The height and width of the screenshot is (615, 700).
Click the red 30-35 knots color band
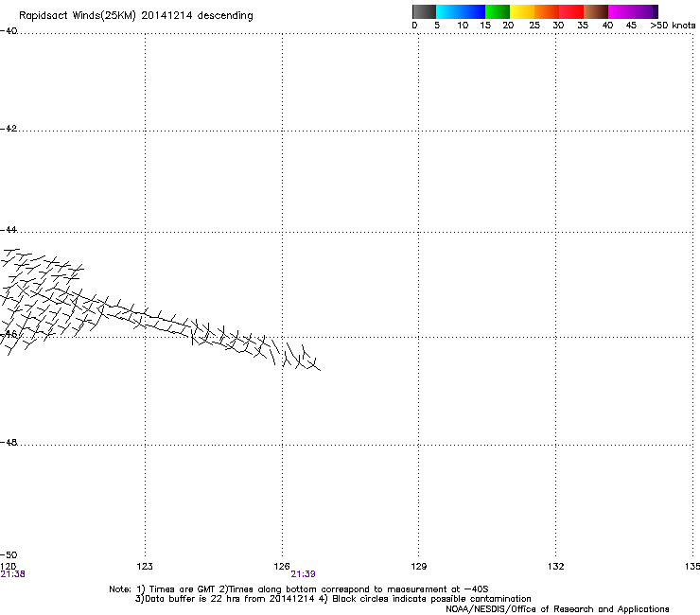[571, 11]
